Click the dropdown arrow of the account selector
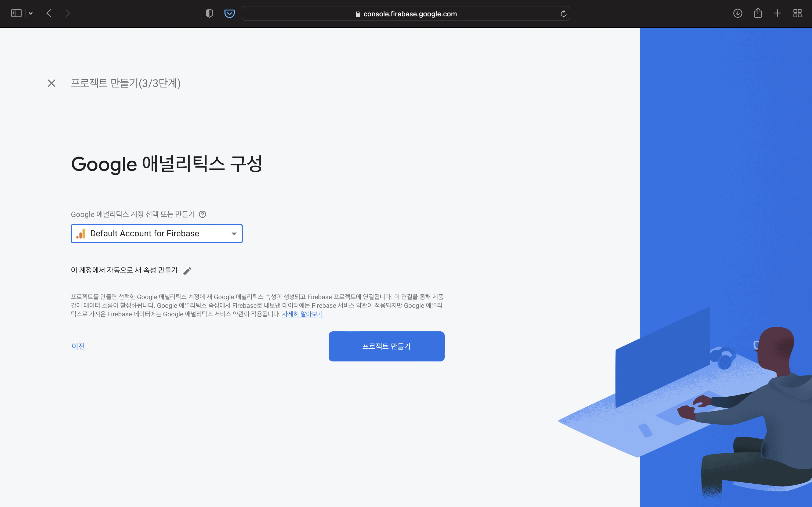812x507 pixels. [234, 234]
